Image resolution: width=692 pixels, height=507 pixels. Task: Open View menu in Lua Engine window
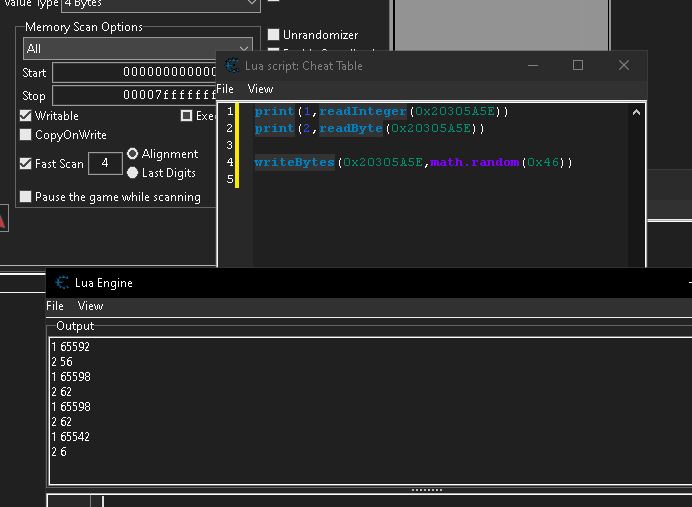click(x=90, y=306)
